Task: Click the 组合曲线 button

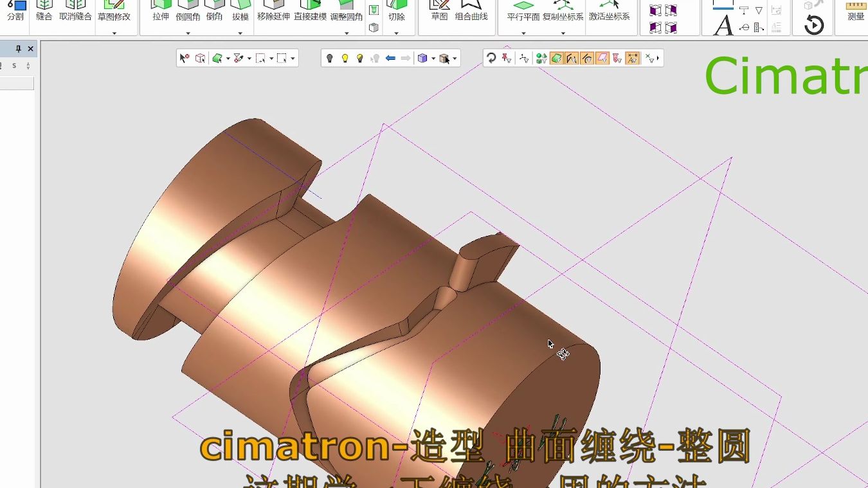Action: (471, 11)
